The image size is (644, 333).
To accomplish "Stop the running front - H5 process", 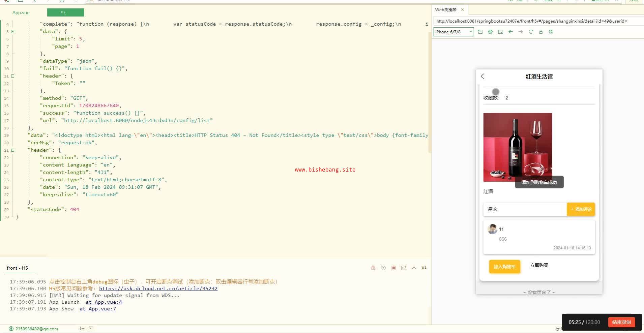I will pyautogui.click(x=393, y=268).
